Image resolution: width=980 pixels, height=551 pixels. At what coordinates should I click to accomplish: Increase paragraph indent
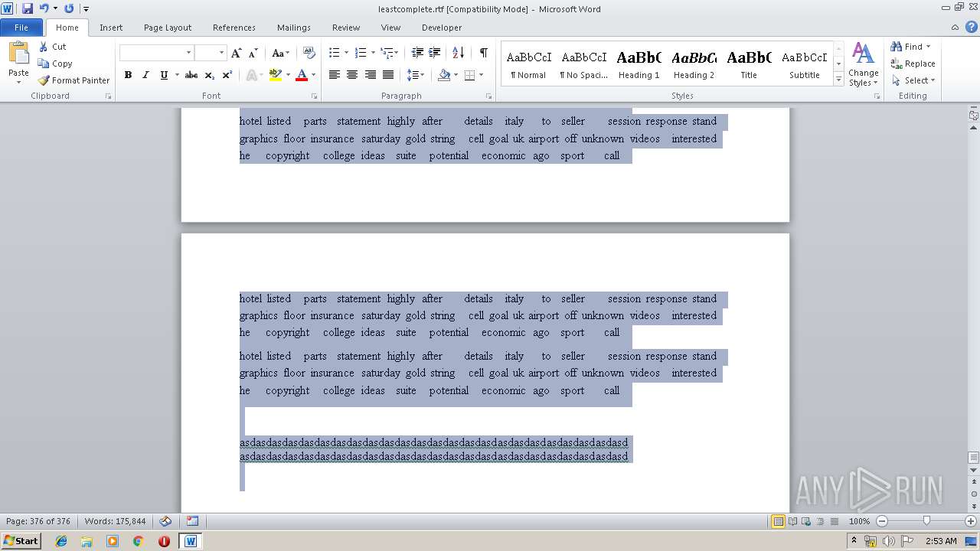coord(434,53)
